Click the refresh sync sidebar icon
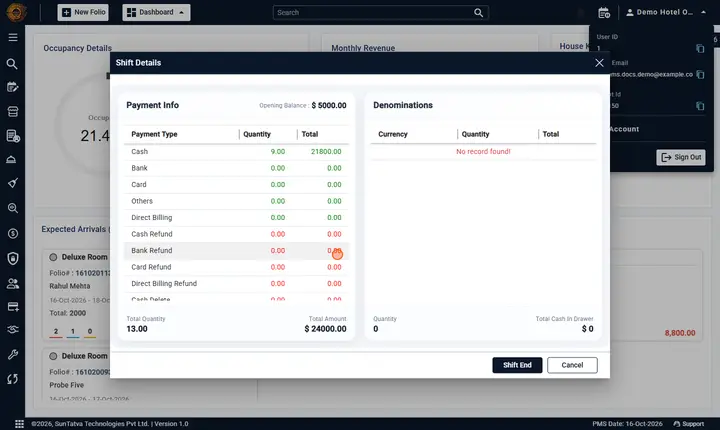 point(12,379)
